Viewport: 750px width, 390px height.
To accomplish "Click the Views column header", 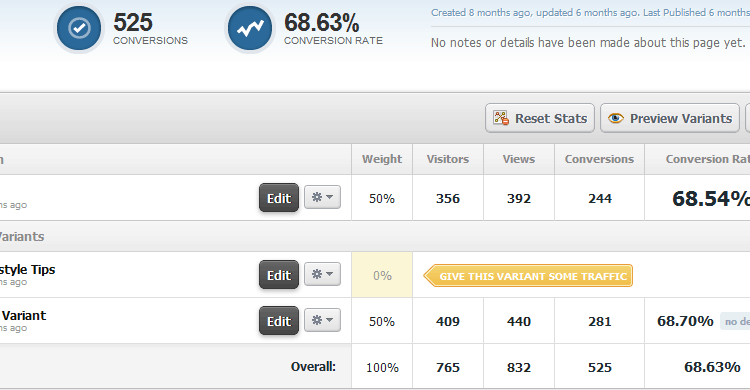I will point(518,159).
